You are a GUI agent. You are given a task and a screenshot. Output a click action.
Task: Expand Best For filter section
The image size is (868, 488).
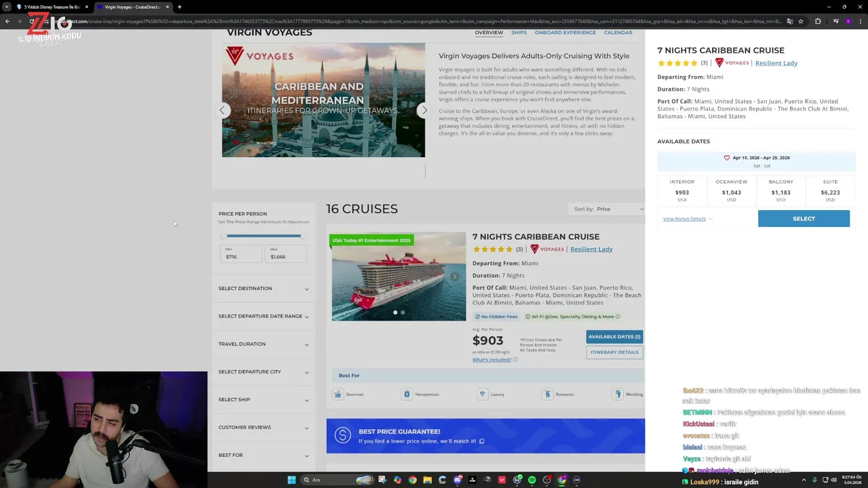263,455
